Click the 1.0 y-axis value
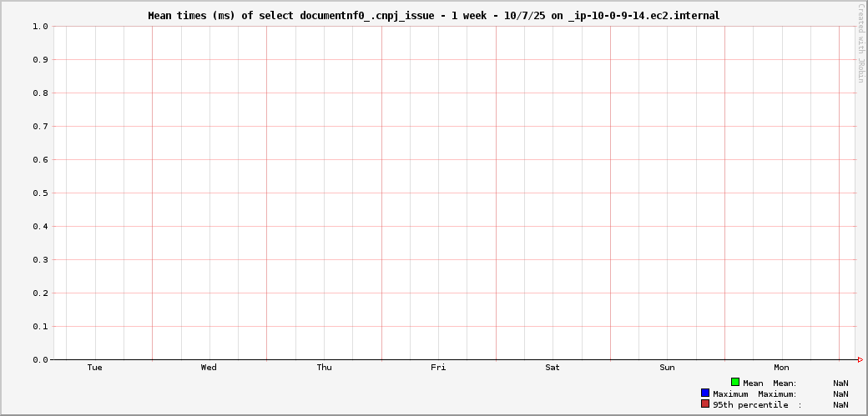868x416 pixels. coord(40,27)
